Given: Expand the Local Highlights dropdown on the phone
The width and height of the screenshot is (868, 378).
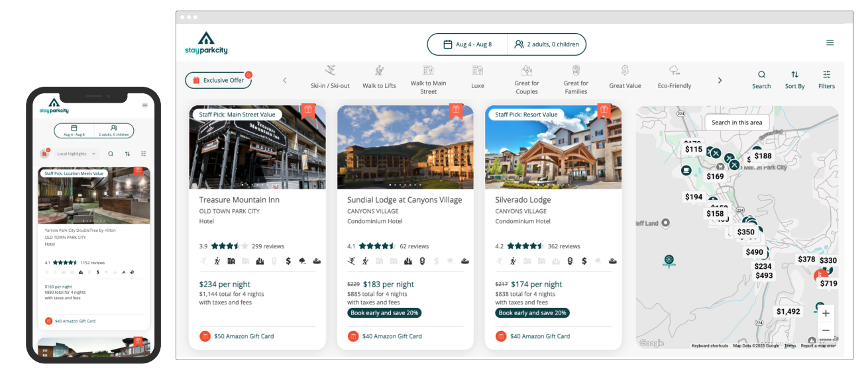Looking at the screenshot, I should tap(76, 154).
